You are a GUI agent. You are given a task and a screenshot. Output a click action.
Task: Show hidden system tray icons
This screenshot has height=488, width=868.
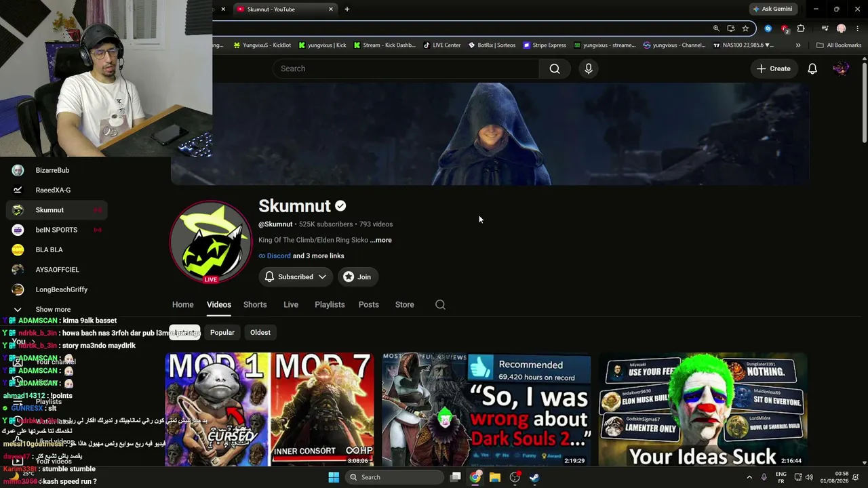coord(749,477)
